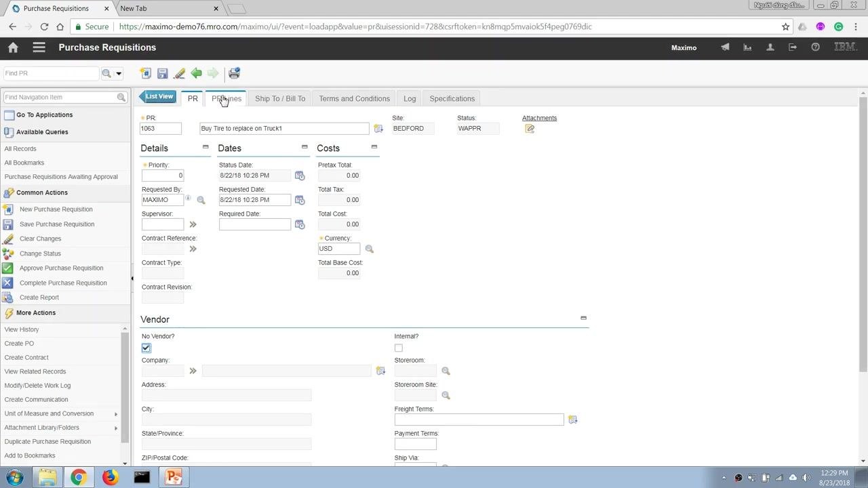
Task: Click Approve Purchase Requisition action
Action: [61, 268]
